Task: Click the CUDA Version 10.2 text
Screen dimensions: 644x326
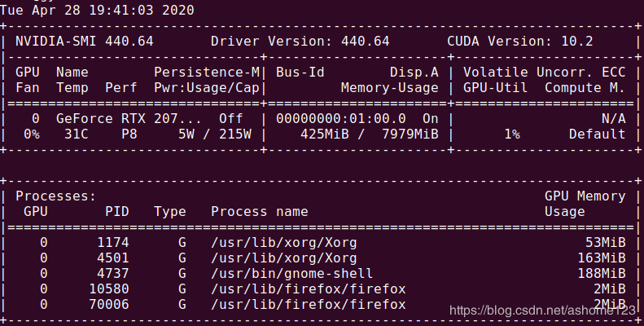Action: (x=531, y=41)
